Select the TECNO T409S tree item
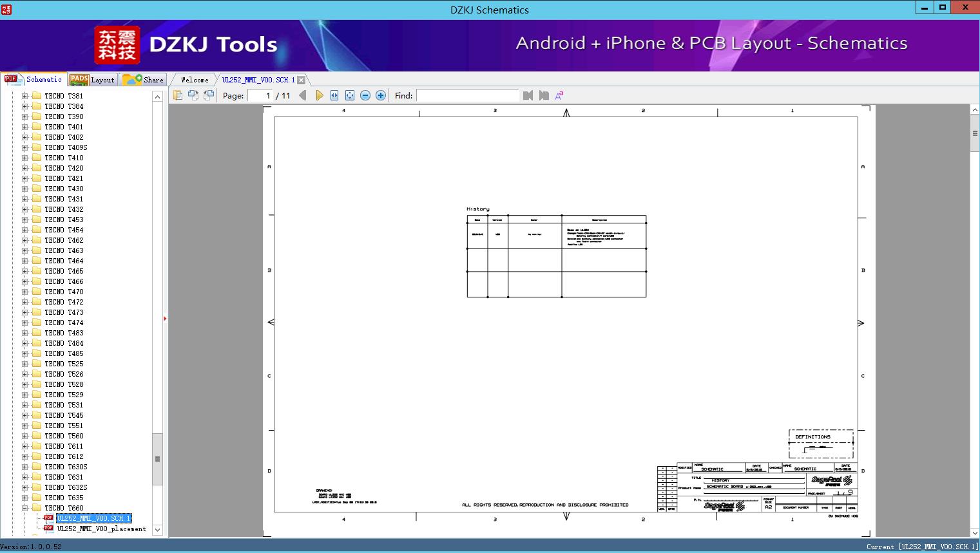Viewport: 980px width, 553px height. tap(66, 147)
